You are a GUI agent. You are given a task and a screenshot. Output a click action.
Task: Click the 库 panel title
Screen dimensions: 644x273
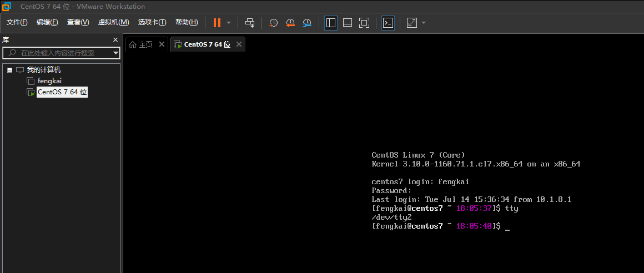click(x=6, y=40)
